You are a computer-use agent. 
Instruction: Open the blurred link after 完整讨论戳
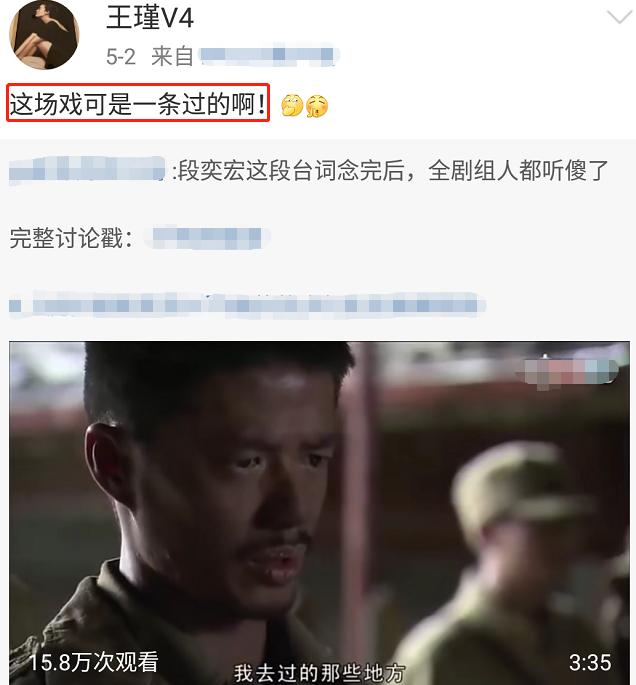[207, 238]
